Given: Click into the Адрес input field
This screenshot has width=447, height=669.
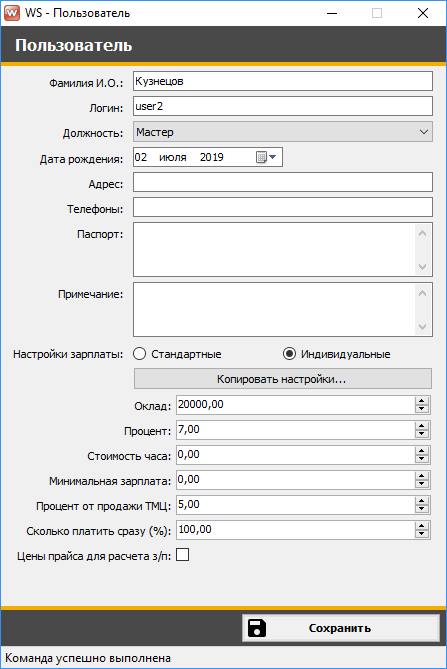Looking at the screenshot, I should click(x=283, y=182).
